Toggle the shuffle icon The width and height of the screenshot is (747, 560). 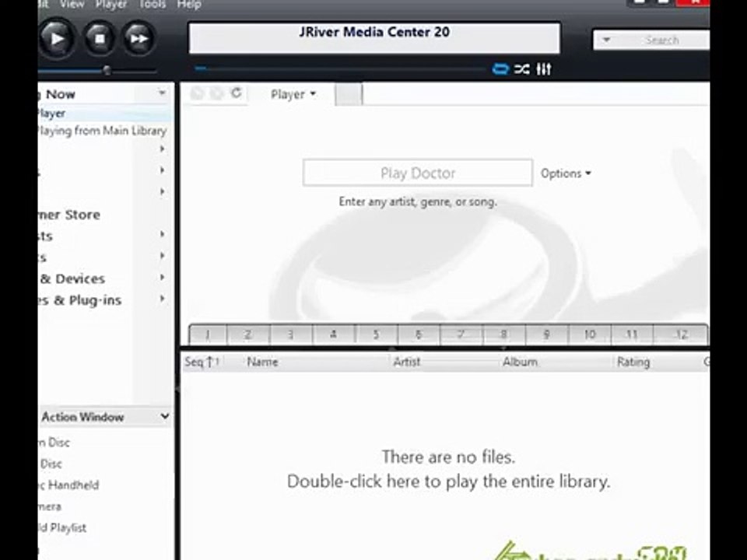click(x=521, y=69)
